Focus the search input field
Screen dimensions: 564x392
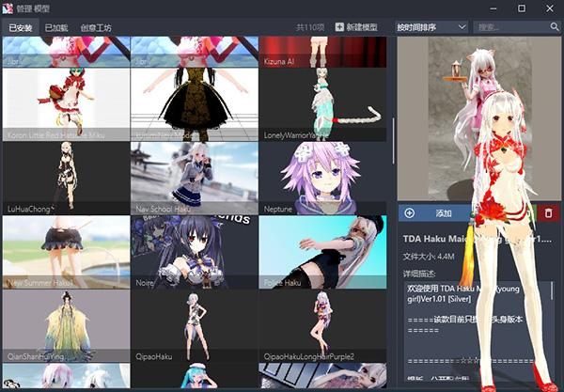(x=511, y=27)
